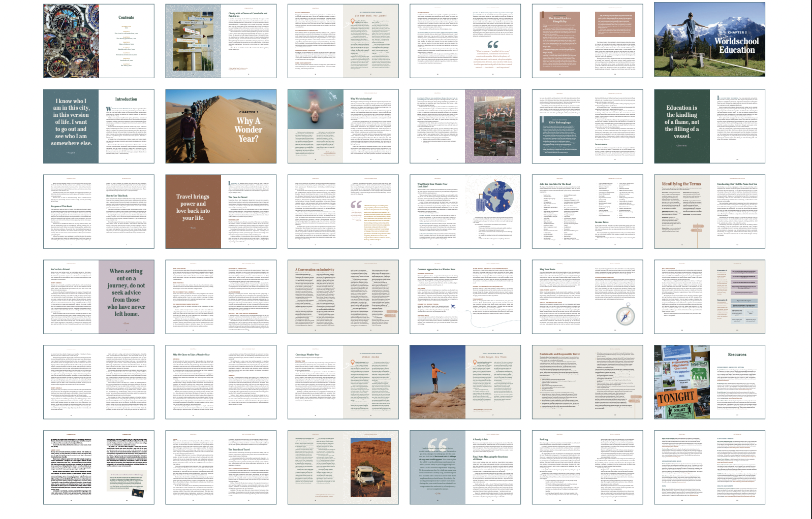The image size is (812, 519).
Task: Select the Resources spread with TONIGHT poster
Action: pyautogui.click(x=709, y=382)
